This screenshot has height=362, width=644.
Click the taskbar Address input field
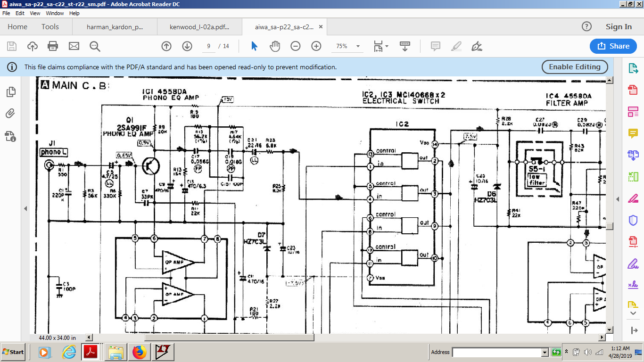[x=496, y=352]
